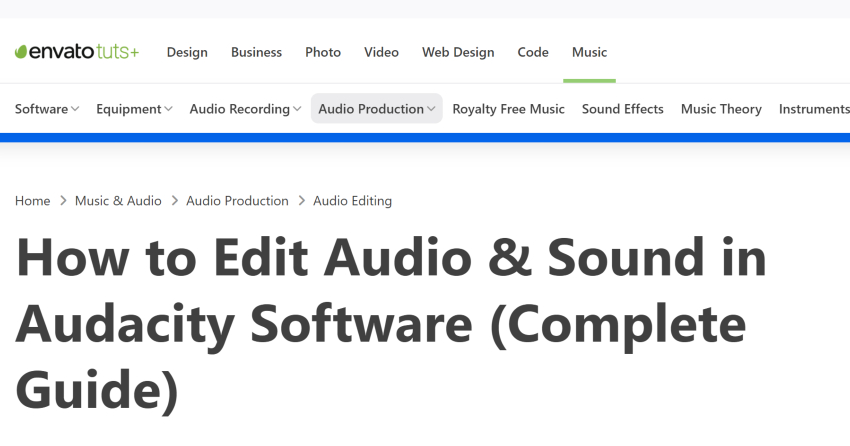Image resolution: width=850 pixels, height=446 pixels.
Task: Expand the Audio Production dropdown
Action: (x=377, y=109)
